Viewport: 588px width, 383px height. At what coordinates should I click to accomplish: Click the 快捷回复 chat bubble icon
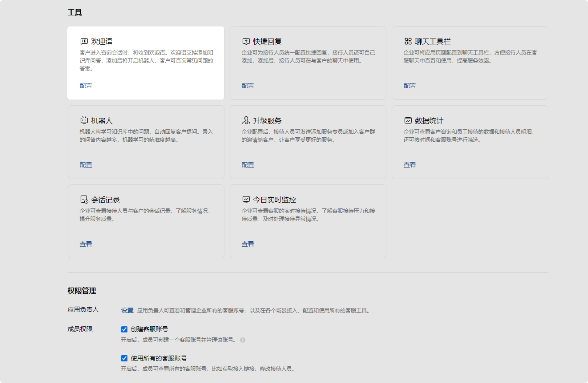pos(246,41)
